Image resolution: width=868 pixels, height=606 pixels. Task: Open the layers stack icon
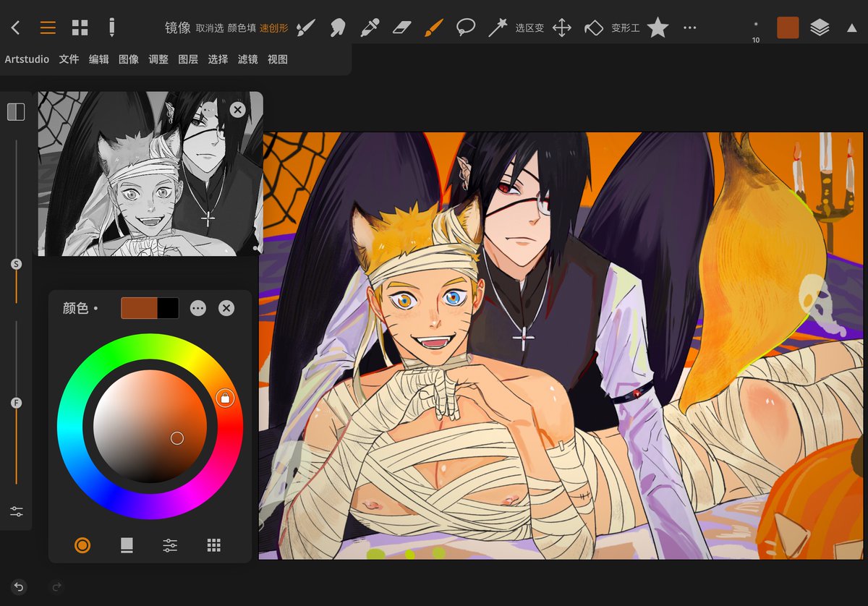click(x=820, y=27)
